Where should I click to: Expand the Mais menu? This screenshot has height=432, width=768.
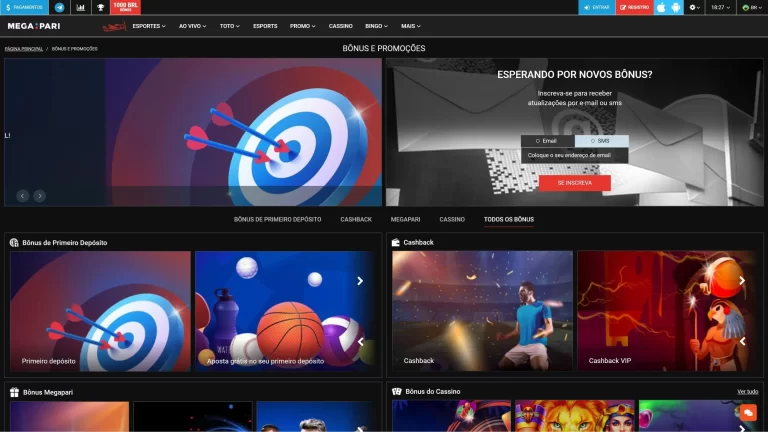[410, 26]
